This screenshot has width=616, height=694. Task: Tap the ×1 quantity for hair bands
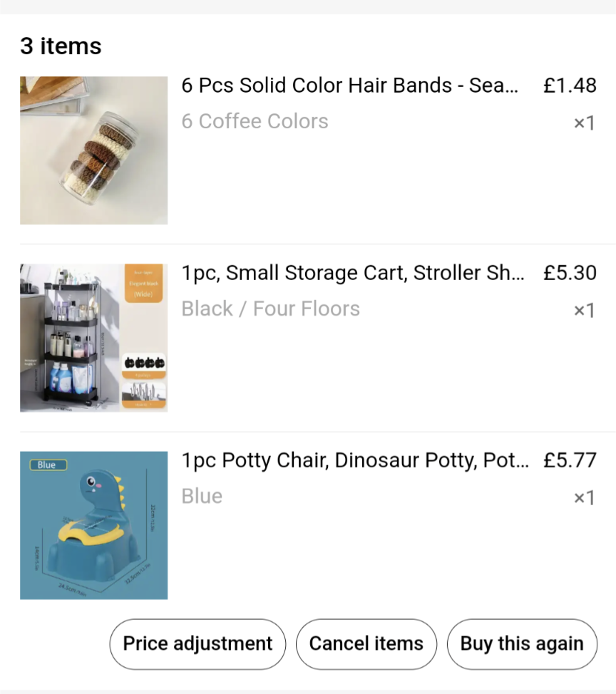pos(584,123)
